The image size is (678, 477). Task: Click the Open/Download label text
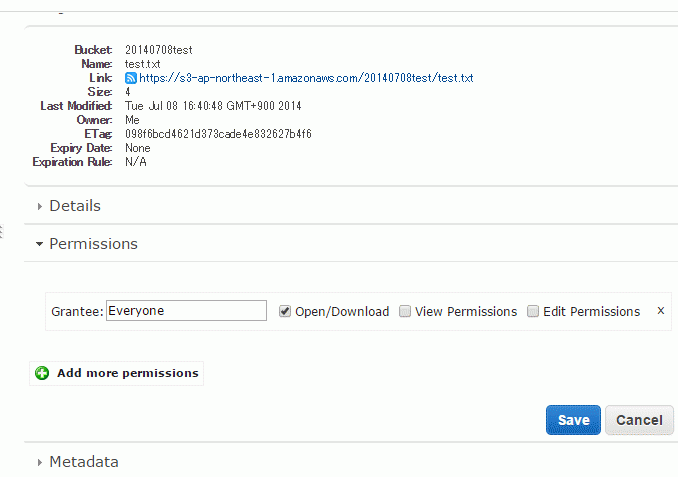342,311
